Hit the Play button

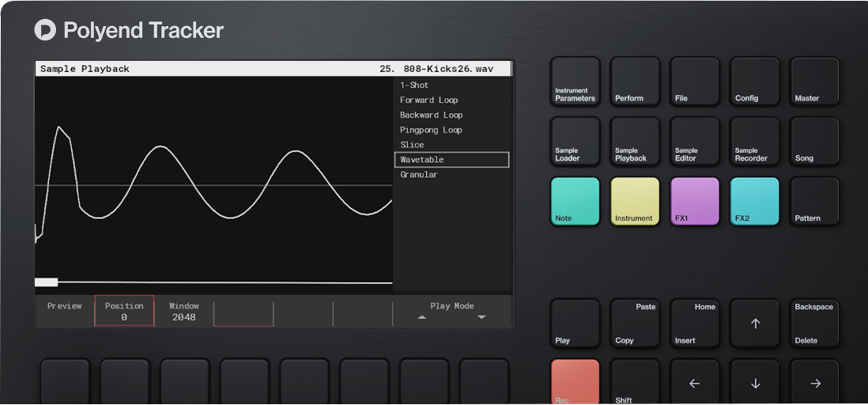576,324
